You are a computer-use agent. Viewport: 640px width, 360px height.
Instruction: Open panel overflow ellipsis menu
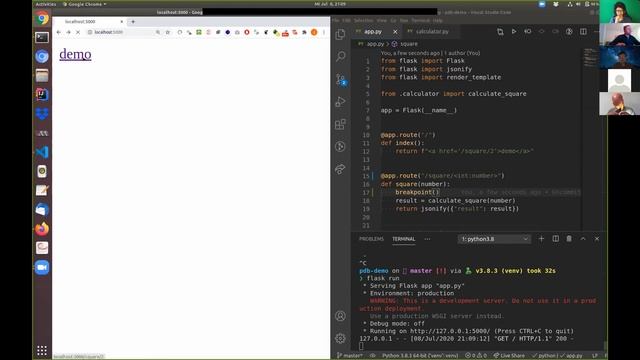(427, 239)
